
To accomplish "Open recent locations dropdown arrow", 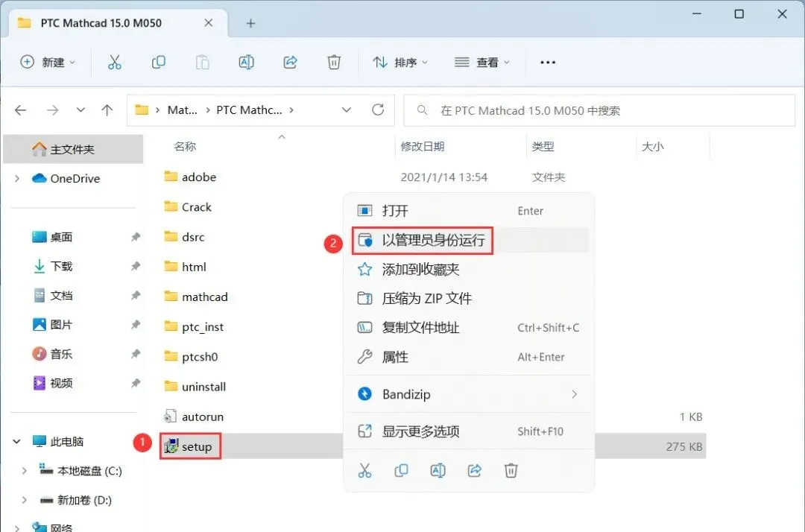I will (80, 110).
